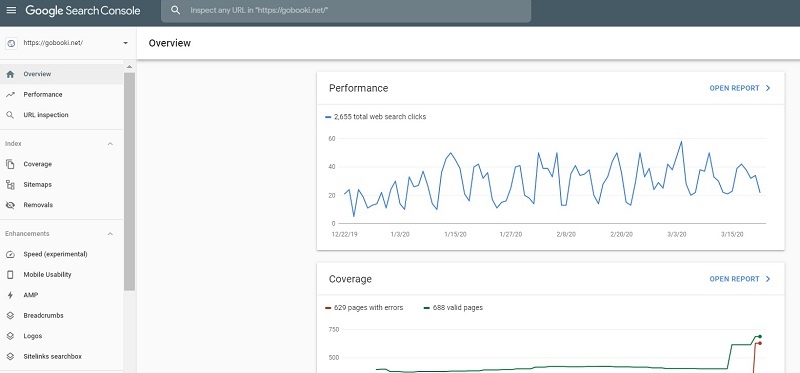This screenshot has width=800, height=373.
Task: Click the Enhancements section header label
Action: coord(27,234)
